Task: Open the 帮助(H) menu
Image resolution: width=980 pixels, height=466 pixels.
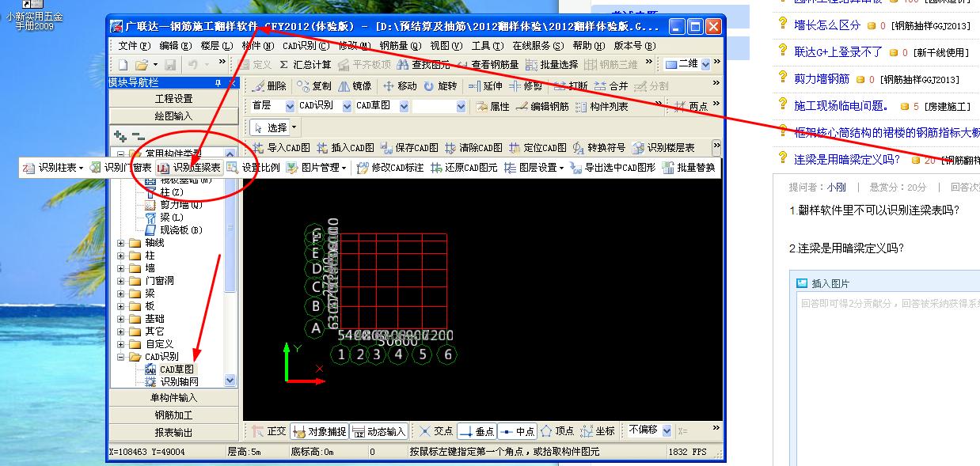Action: pos(590,46)
